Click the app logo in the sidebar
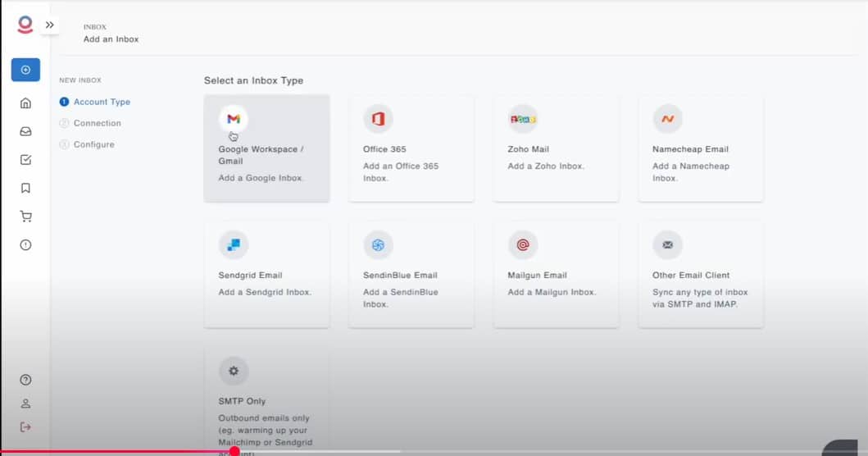This screenshot has height=456, width=868. (25, 25)
